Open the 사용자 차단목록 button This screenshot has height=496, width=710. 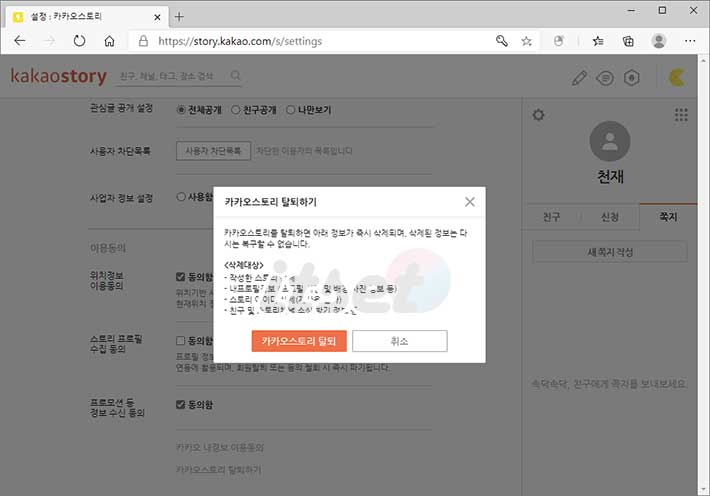point(213,151)
